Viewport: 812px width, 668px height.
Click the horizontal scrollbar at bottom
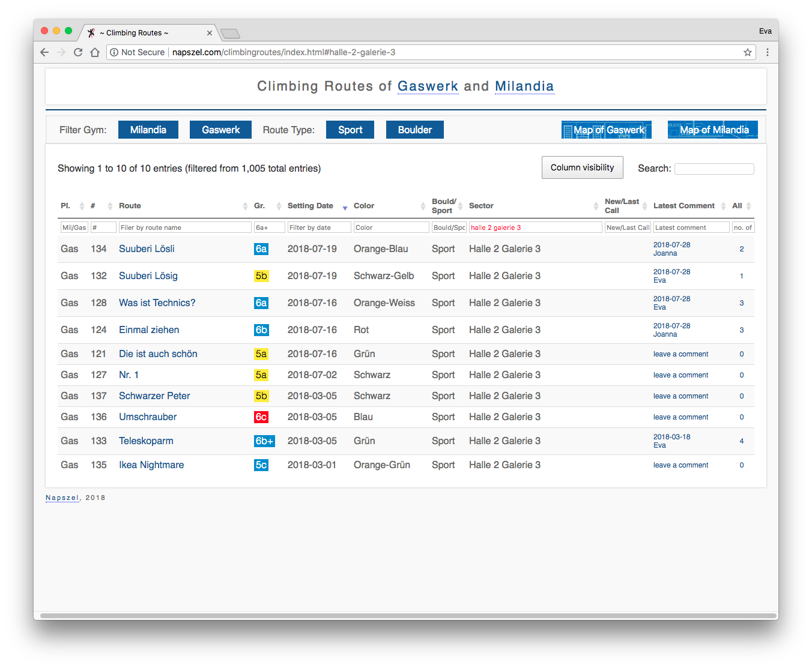[408, 616]
